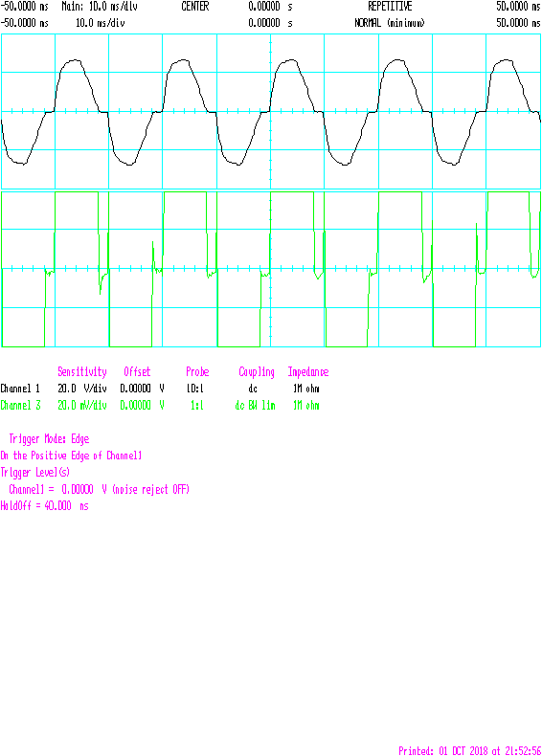Select the Sensitivity column header
542x756 pixels.
pos(82,372)
